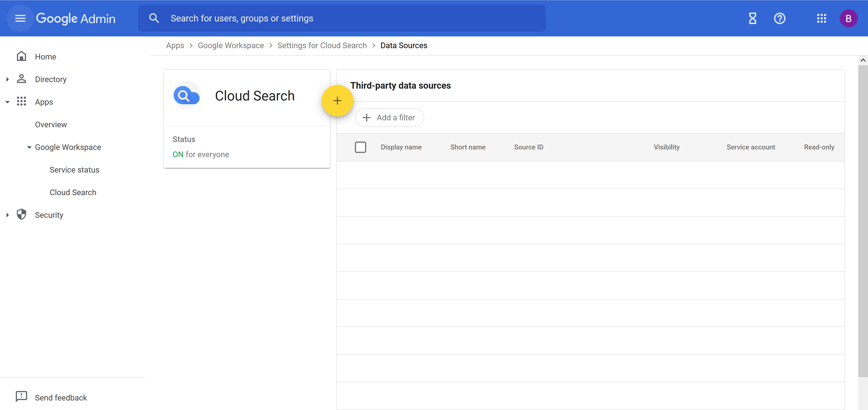The height and width of the screenshot is (410, 868).
Task: Expand the Directory sidebar section
Action: coord(7,79)
